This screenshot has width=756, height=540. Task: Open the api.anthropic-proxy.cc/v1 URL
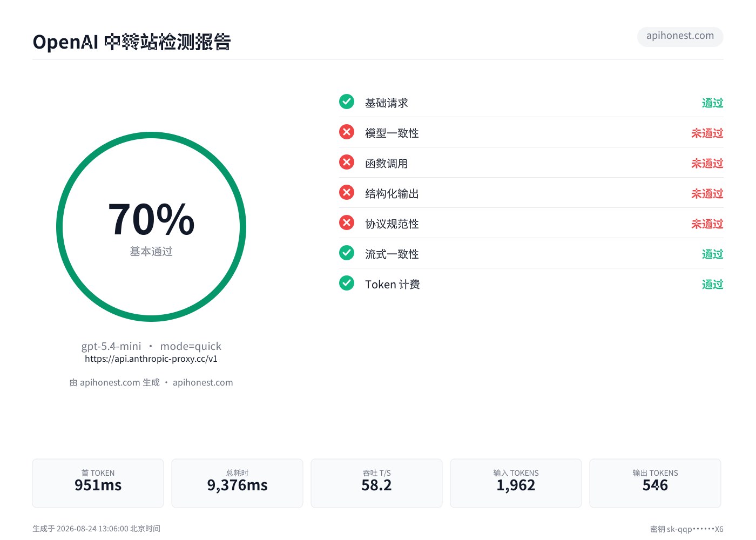pyautogui.click(x=151, y=359)
